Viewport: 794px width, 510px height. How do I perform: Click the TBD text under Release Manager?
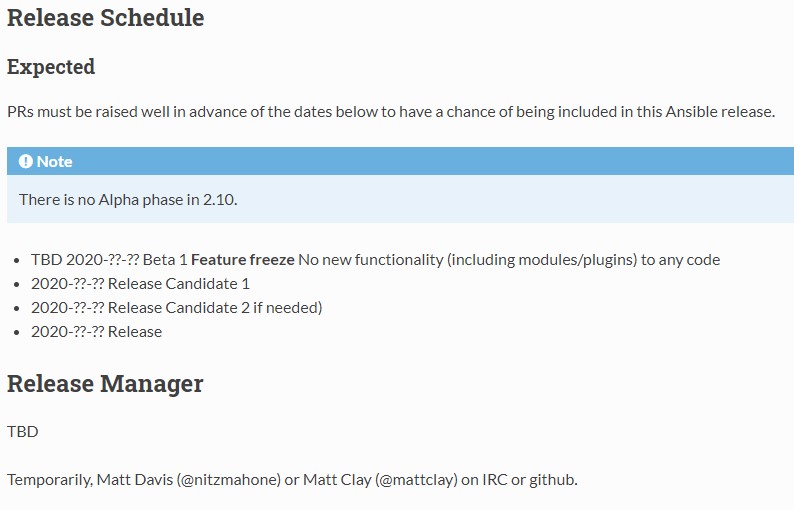(23, 431)
